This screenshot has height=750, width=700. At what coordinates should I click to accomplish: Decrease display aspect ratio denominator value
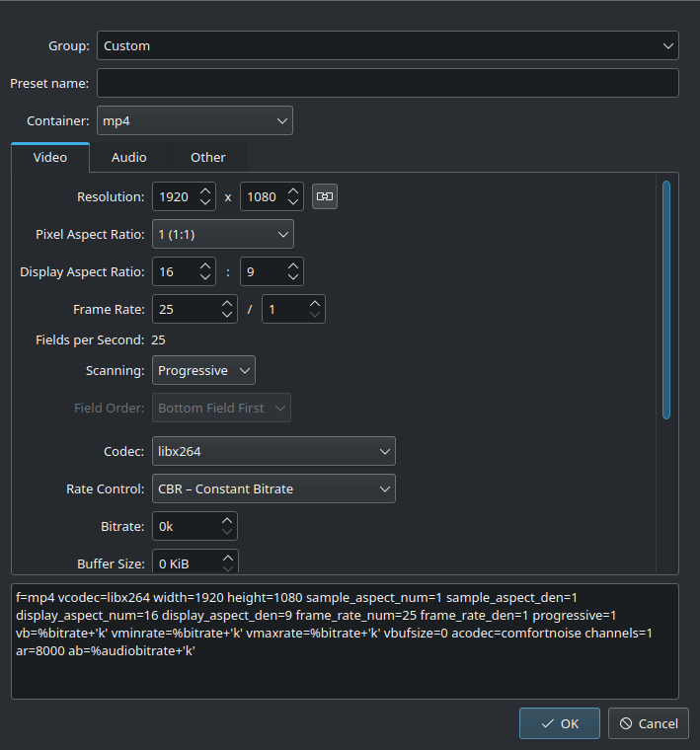coord(293,277)
